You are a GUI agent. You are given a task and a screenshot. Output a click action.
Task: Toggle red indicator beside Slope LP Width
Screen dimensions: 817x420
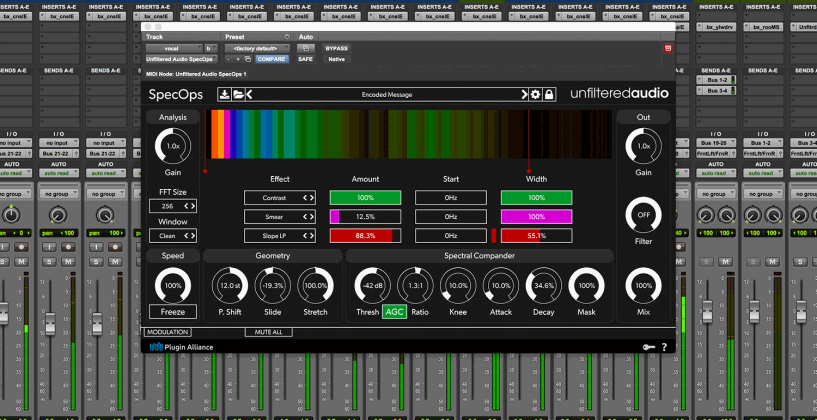click(x=493, y=236)
